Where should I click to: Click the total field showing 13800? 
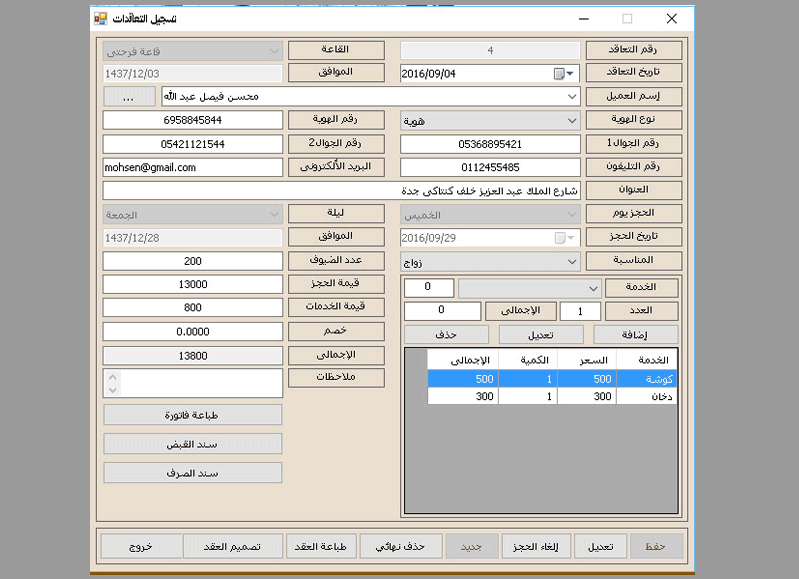coord(193,356)
